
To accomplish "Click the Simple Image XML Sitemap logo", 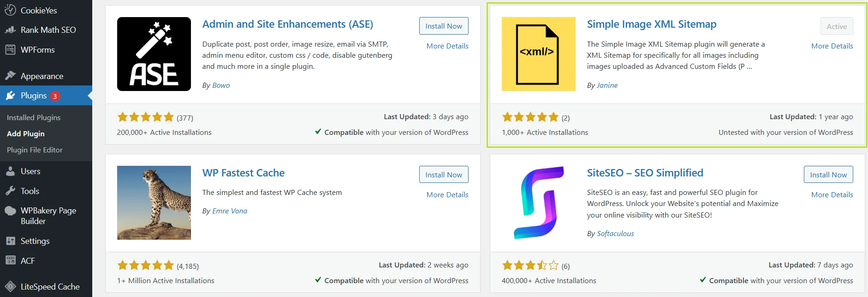I will (538, 54).
